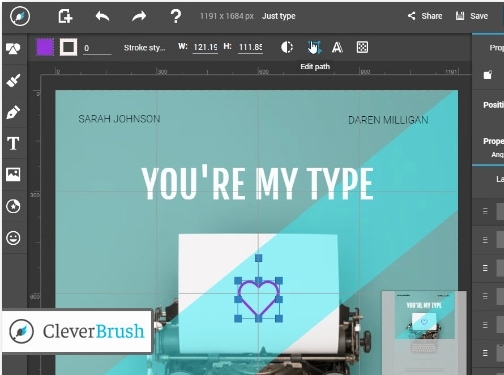504x375 pixels.
Task: Open the emoji smiley tool
Action: click(13, 238)
